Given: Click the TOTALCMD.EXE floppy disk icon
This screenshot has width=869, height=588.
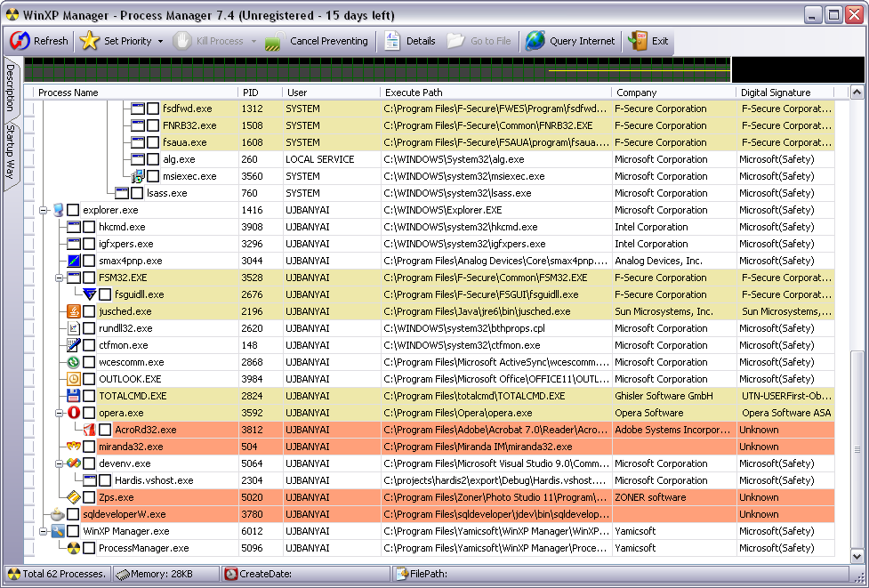Looking at the screenshot, I should (74, 396).
